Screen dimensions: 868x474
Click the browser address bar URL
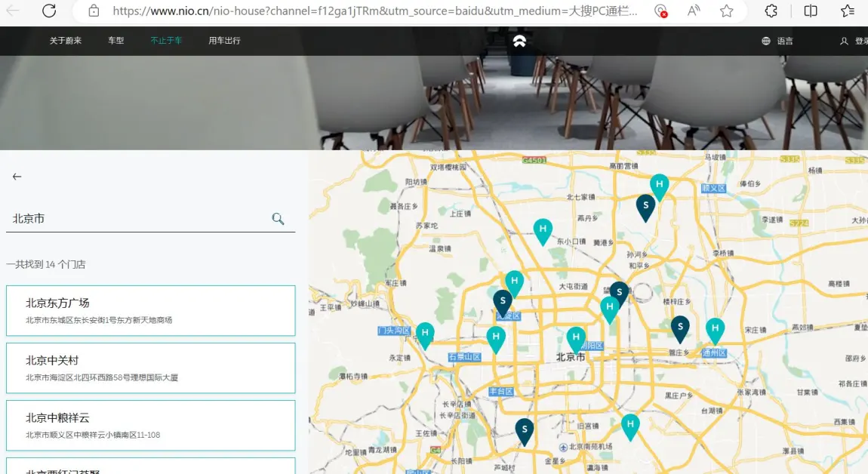(374, 11)
